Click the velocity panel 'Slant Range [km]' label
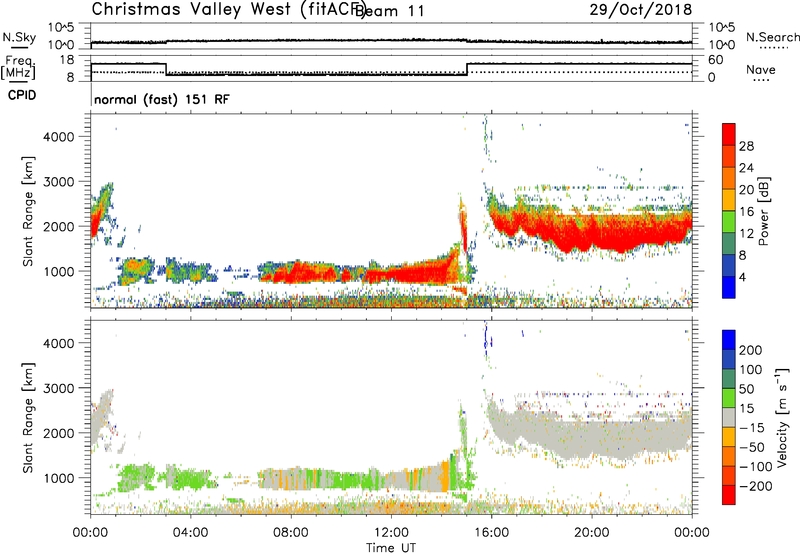This screenshot has width=800, height=554. pos(28,417)
